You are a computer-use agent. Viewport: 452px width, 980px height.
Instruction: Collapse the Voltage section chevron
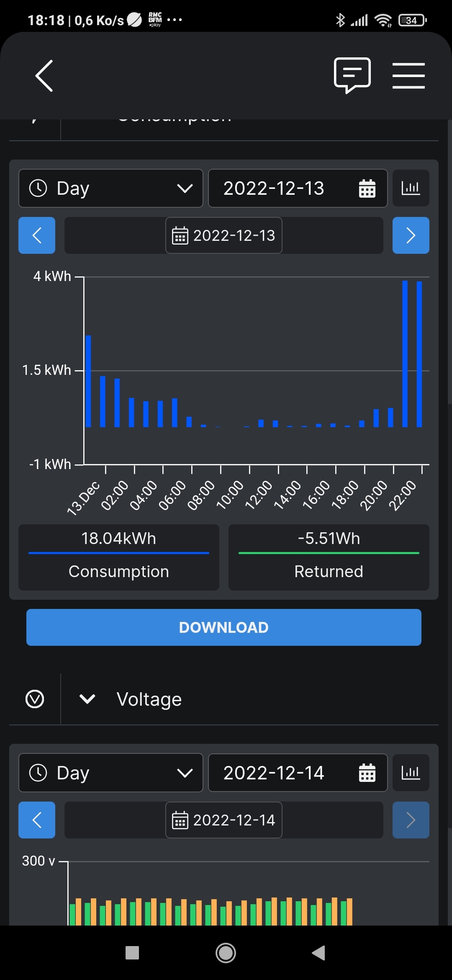point(87,699)
